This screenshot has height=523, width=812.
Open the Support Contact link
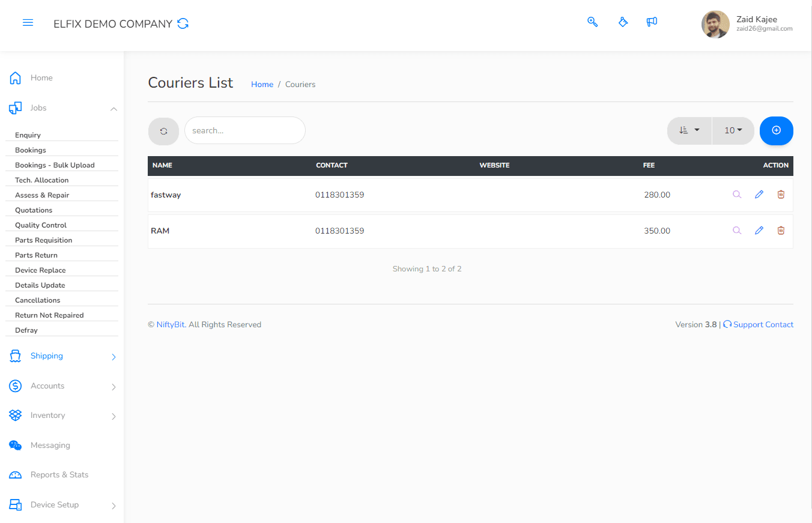coord(763,324)
